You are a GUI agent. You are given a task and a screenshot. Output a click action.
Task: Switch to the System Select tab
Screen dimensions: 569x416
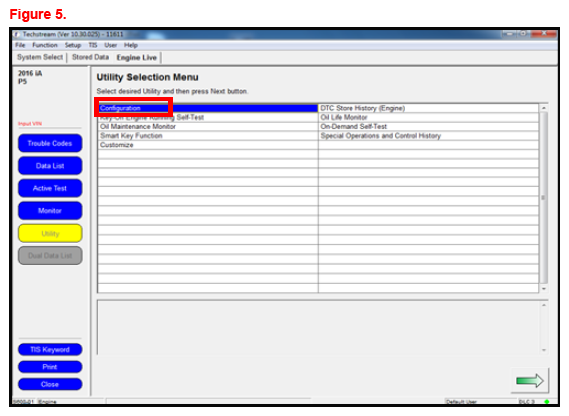[40, 57]
